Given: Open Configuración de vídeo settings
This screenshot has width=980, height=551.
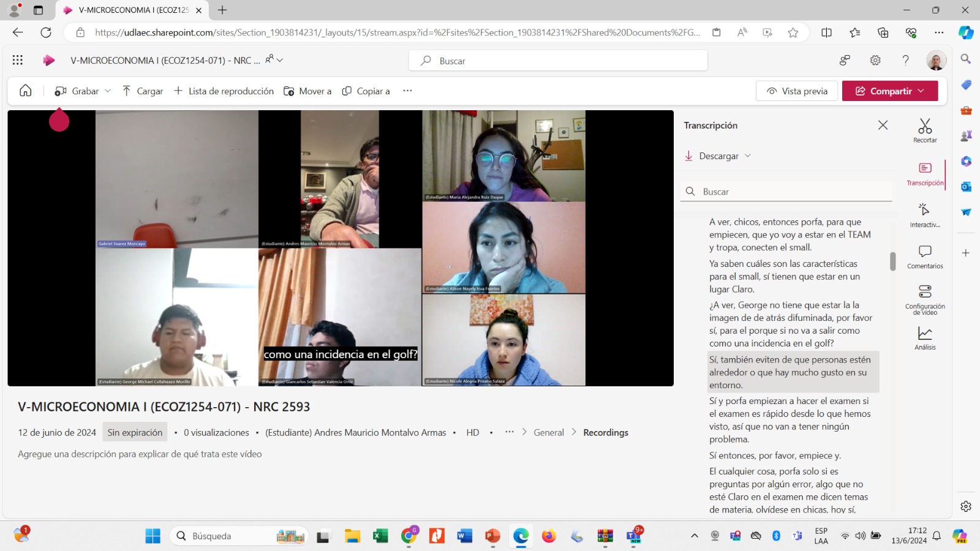Looking at the screenshot, I should click(x=925, y=299).
